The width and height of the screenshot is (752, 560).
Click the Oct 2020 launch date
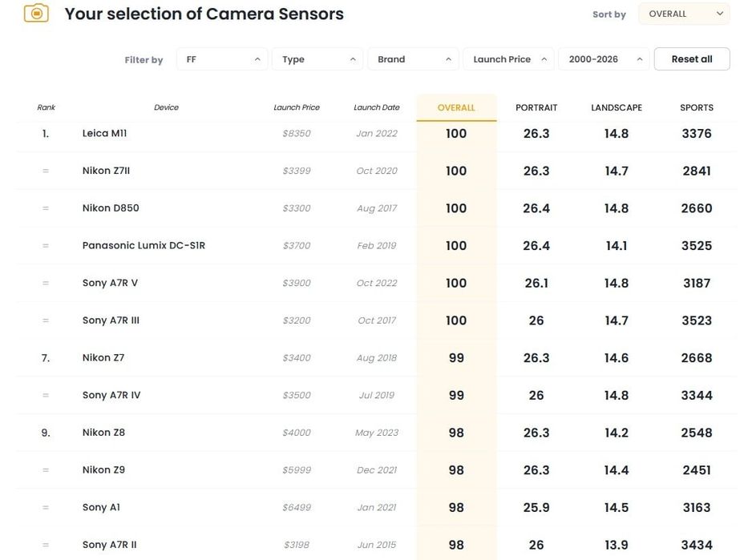point(377,171)
